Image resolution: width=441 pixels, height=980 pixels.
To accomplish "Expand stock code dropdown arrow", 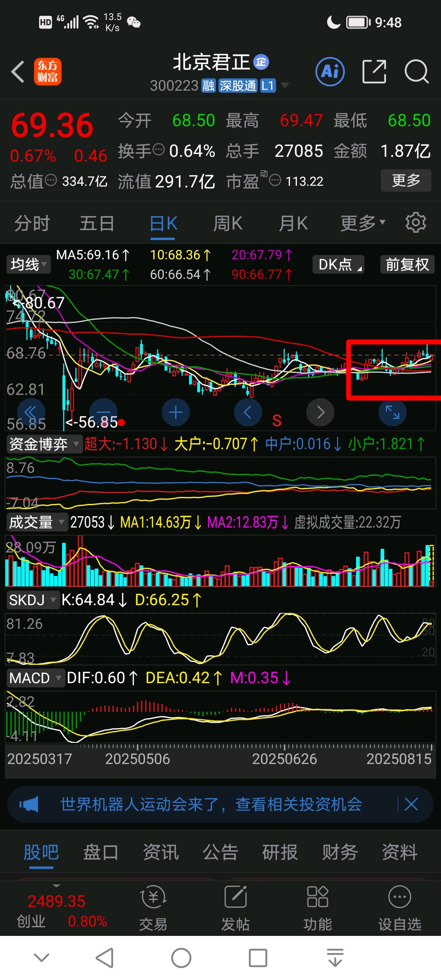I will (285, 85).
